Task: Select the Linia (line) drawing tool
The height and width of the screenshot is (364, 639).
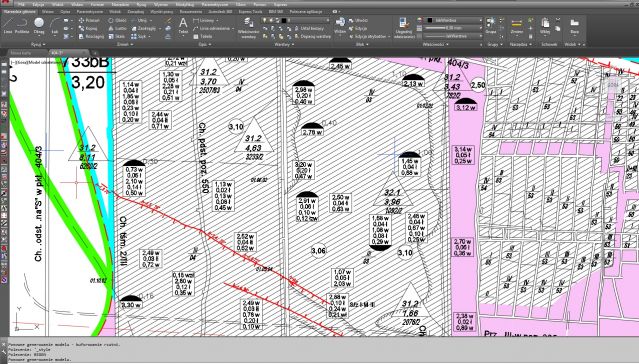Action: (7, 26)
